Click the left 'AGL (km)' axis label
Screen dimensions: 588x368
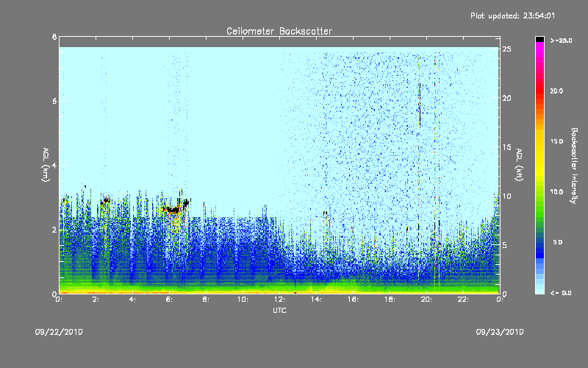click(x=46, y=165)
